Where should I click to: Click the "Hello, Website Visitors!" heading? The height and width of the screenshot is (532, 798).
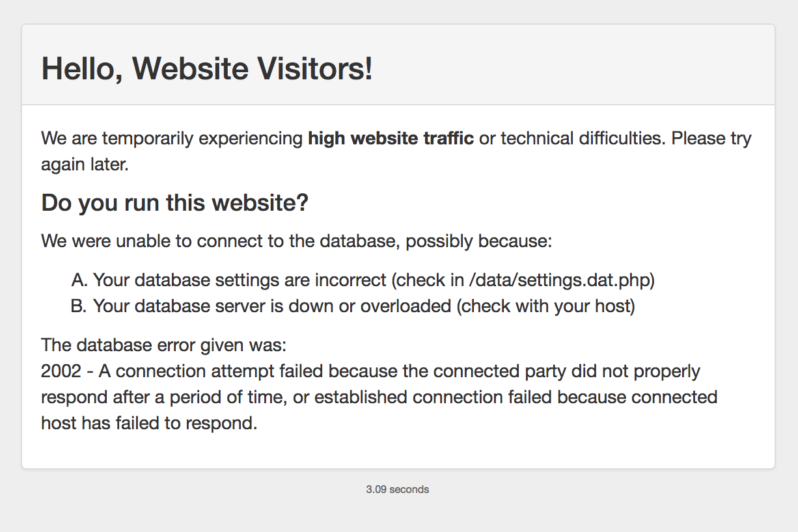click(x=207, y=68)
